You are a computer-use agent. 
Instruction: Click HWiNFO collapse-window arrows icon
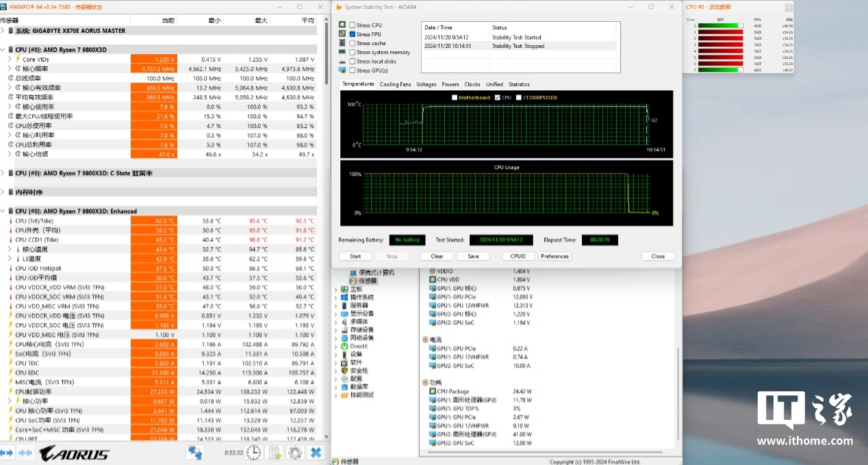coord(25,453)
